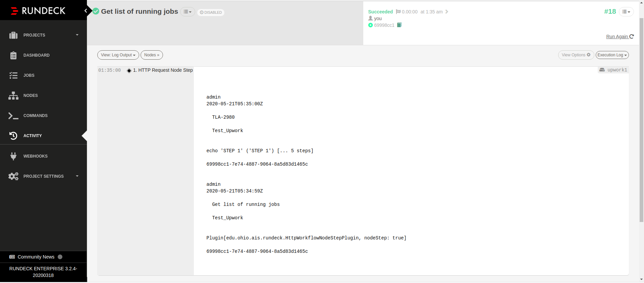Click the Plugin HttpWorkflowNodeStepPlugin log line

tap(306, 238)
